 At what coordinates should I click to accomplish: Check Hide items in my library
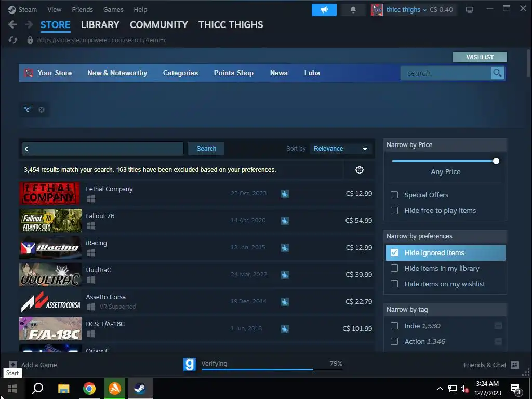(394, 269)
